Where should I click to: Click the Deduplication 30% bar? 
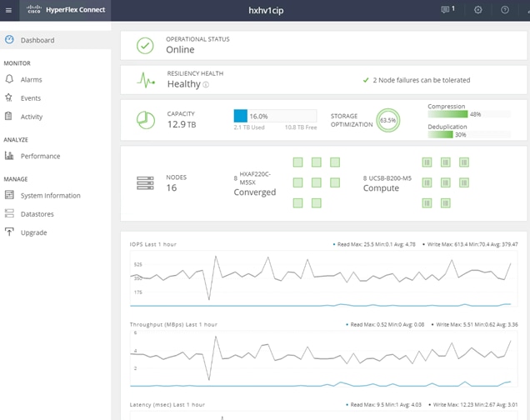(x=469, y=134)
